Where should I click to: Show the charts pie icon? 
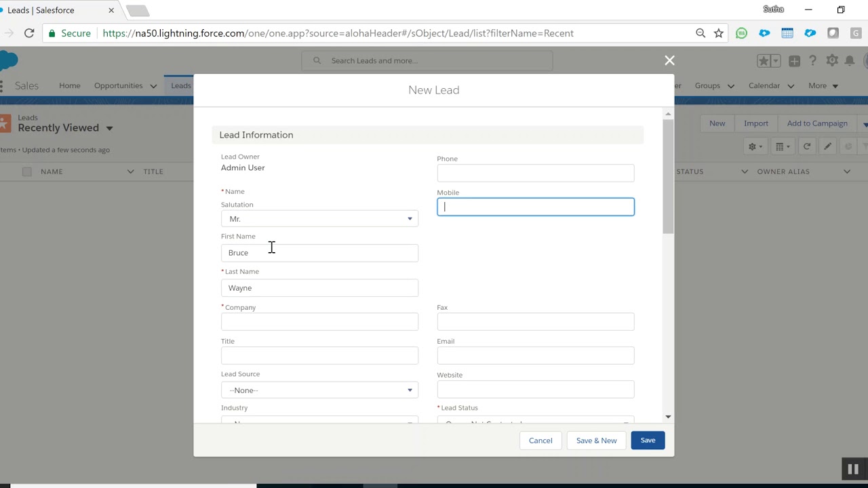(x=848, y=146)
